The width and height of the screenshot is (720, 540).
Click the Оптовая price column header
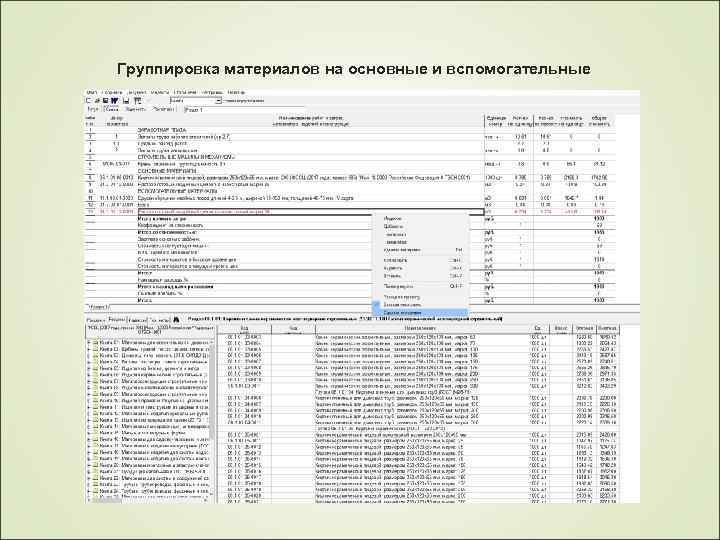584,328
